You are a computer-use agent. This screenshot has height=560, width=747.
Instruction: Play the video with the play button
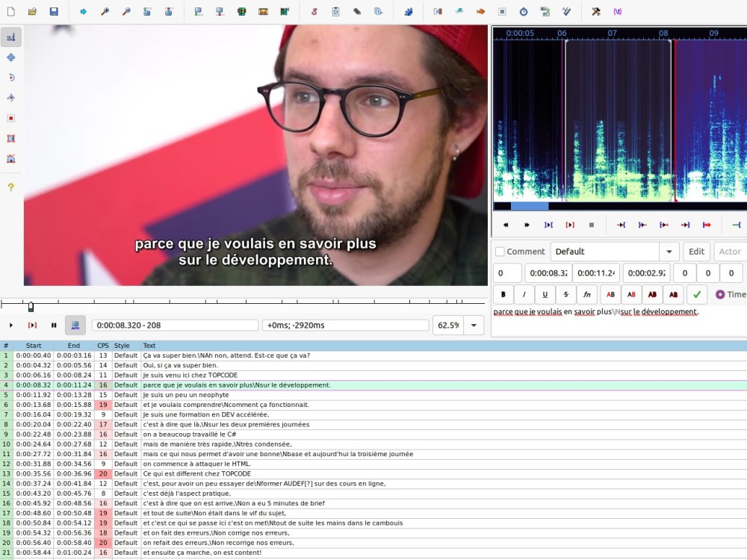click(x=11, y=326)
